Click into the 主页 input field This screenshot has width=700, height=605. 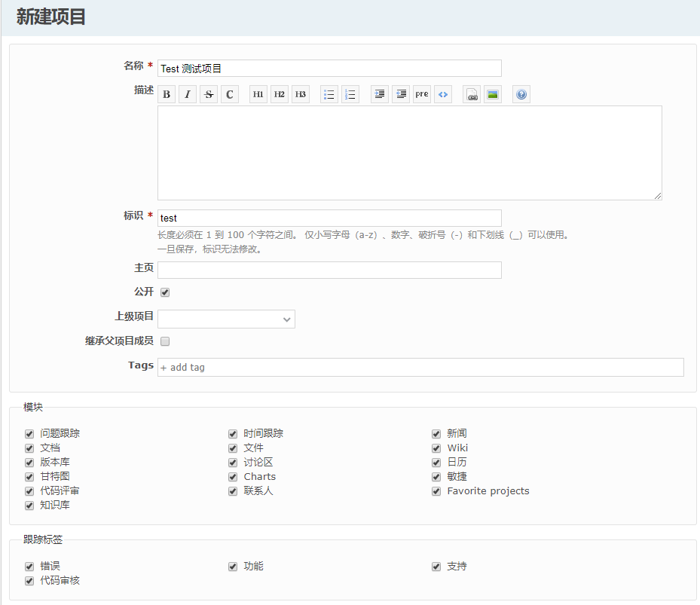pos(329,270)
